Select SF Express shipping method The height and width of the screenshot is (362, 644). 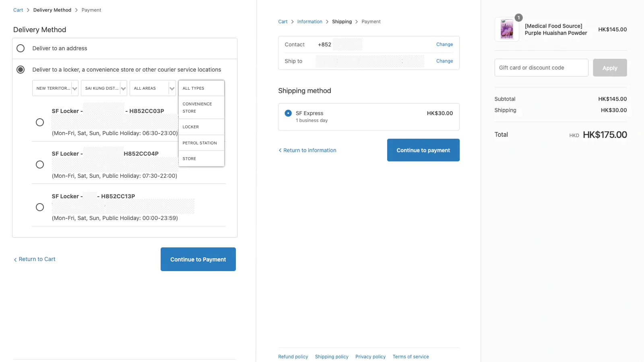(288, 113)
